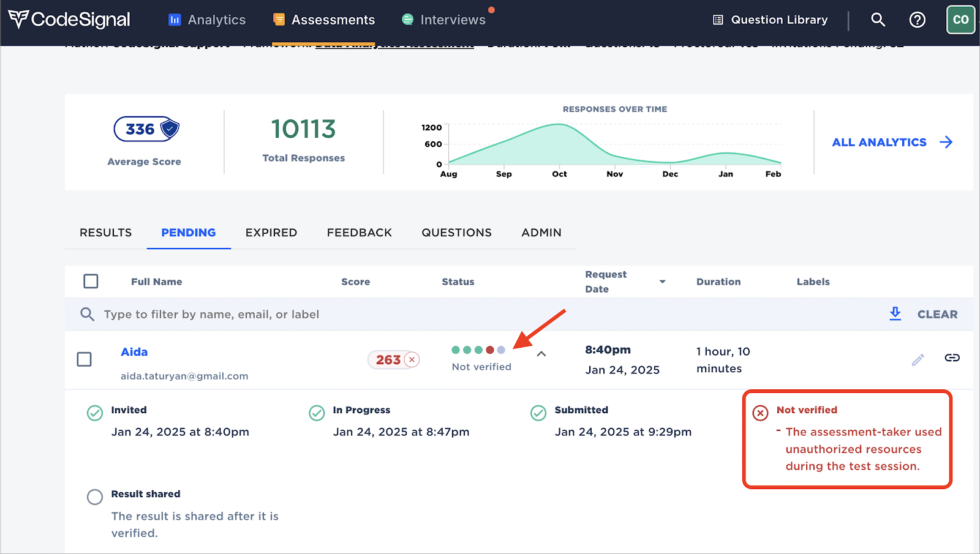The width and height of the screenshot is (980, 554).
Task: Switch to the QUESTIONS tab
Action: pyautogui.click(x=456, y=233)
